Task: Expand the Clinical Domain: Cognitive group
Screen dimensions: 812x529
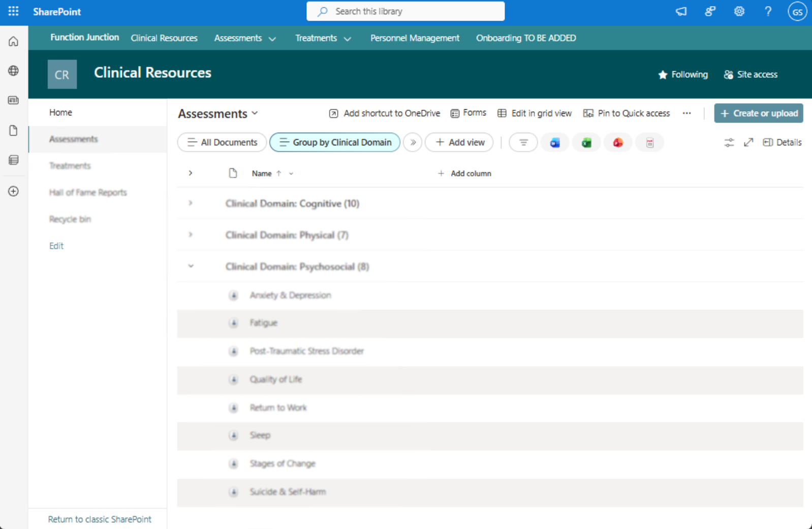Action: pyautogui.click(x=191, y=203)
